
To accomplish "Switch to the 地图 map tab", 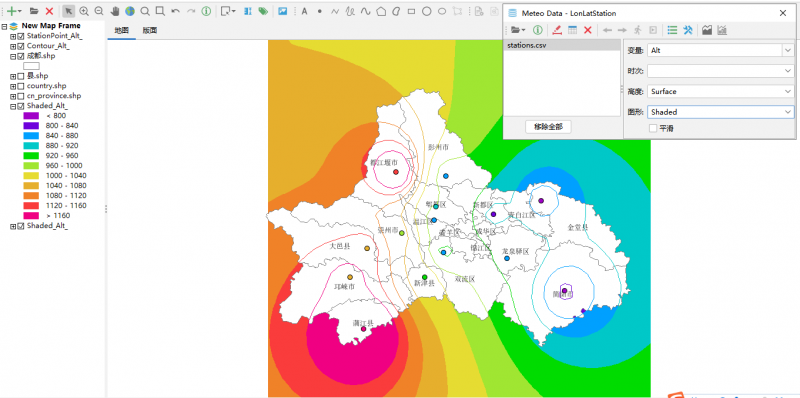I will 121,31.
